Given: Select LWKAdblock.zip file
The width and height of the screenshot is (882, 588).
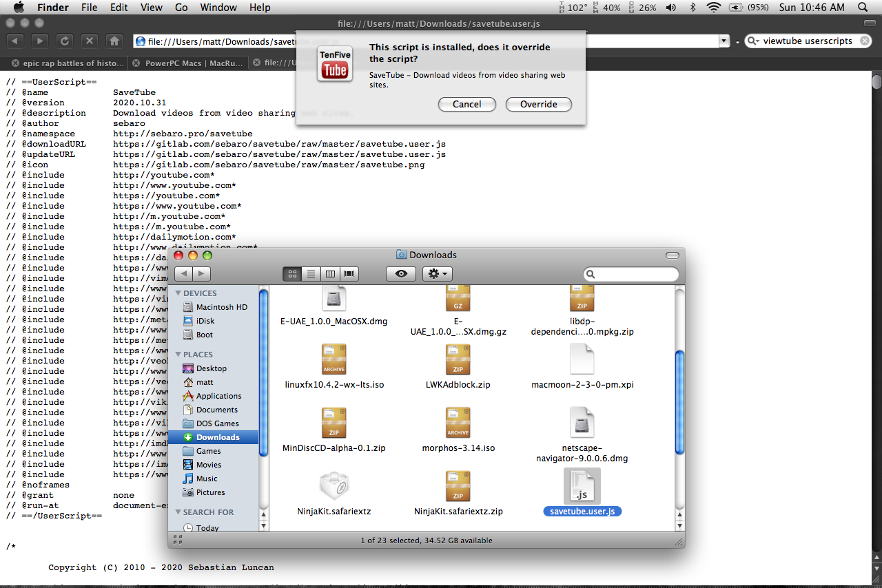Looking at the screenshot, I should (x=458, y=366).
